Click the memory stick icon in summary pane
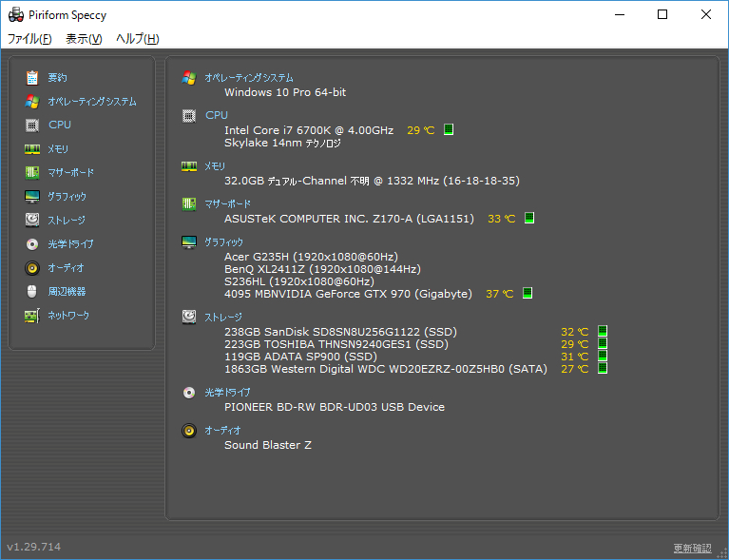This screenshot has height=560, width=729. (189, 166)
